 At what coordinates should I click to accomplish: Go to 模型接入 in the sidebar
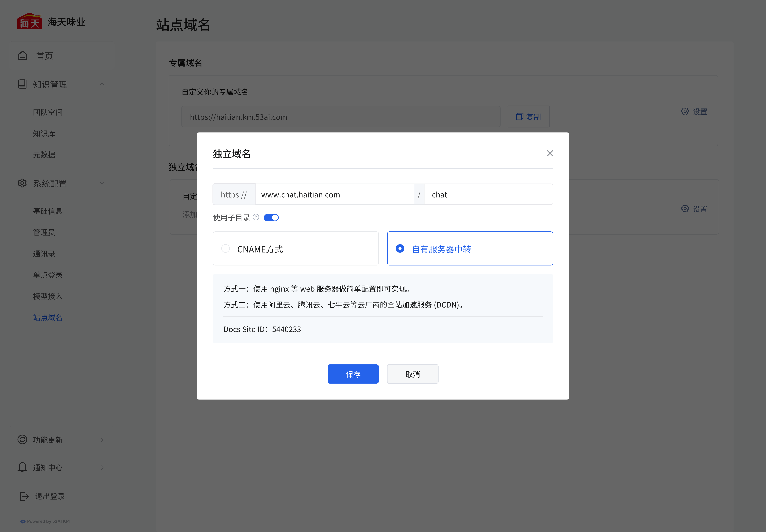click(48, 296)
